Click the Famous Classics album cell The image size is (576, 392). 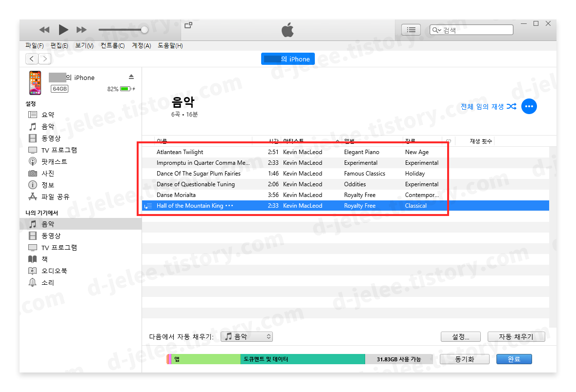365,173
